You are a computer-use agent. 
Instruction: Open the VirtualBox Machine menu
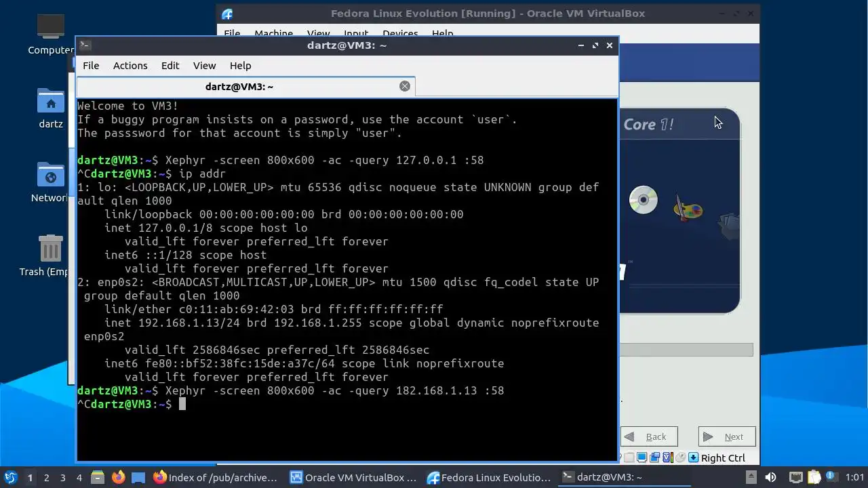(273, 34)
